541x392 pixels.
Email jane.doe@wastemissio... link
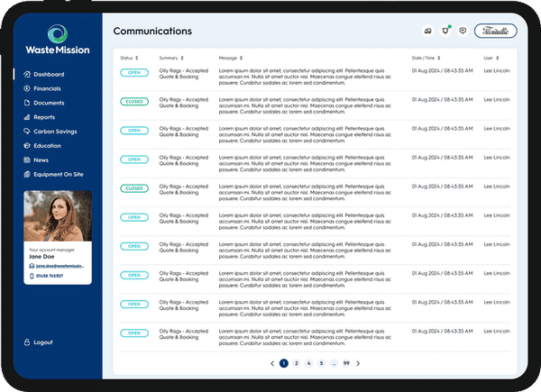pos(60,266)
